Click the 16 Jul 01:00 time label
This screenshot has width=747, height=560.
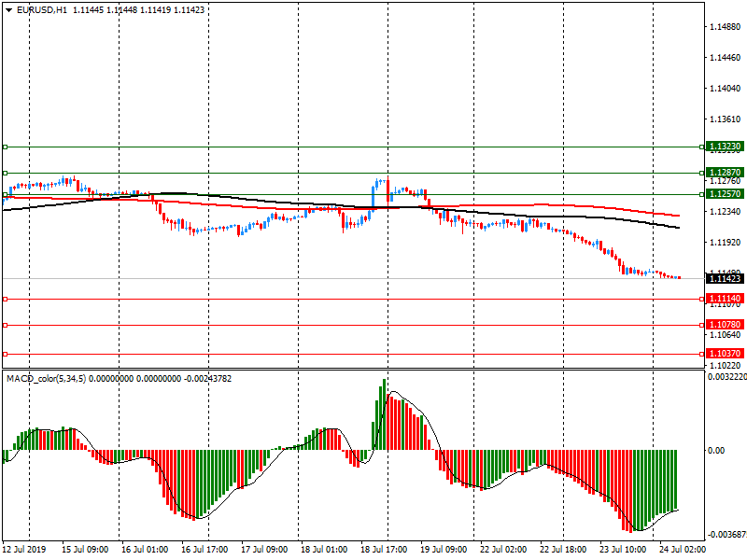(145, 549)
